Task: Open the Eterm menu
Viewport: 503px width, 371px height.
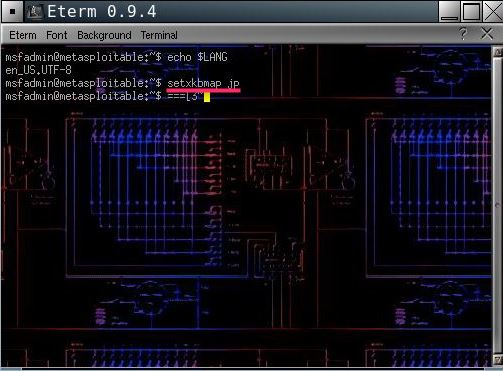Action: pos(23,35)
